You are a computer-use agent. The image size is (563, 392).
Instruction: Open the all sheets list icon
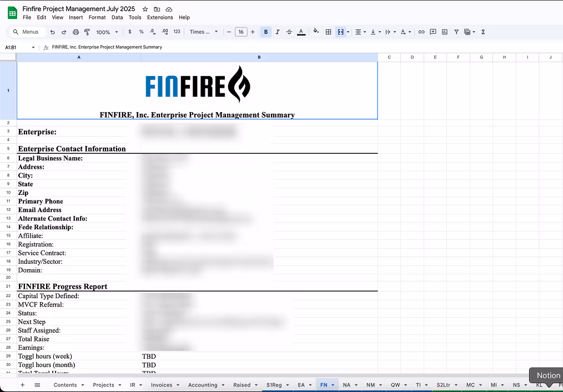point(37,385)
